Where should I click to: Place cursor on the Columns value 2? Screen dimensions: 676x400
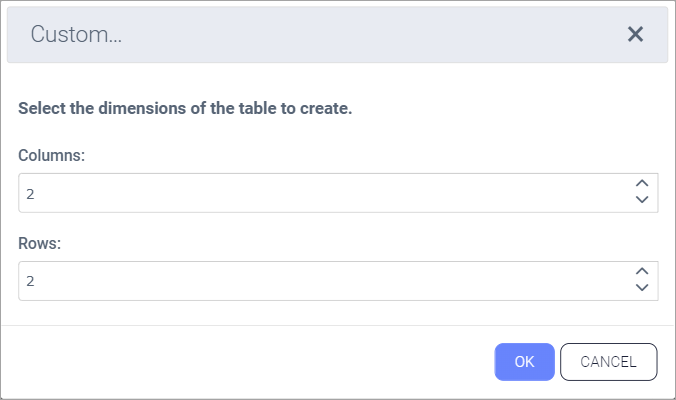click(x=31, y=194)
